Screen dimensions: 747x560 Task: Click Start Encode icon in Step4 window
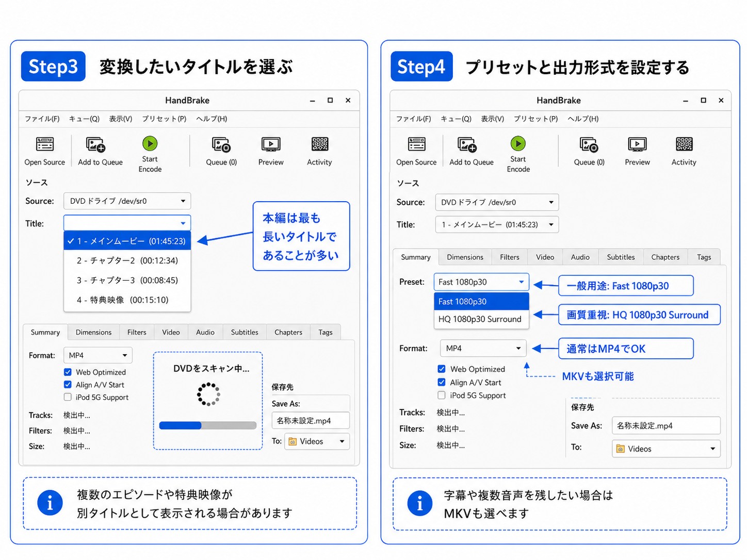[x=518, y=143]
